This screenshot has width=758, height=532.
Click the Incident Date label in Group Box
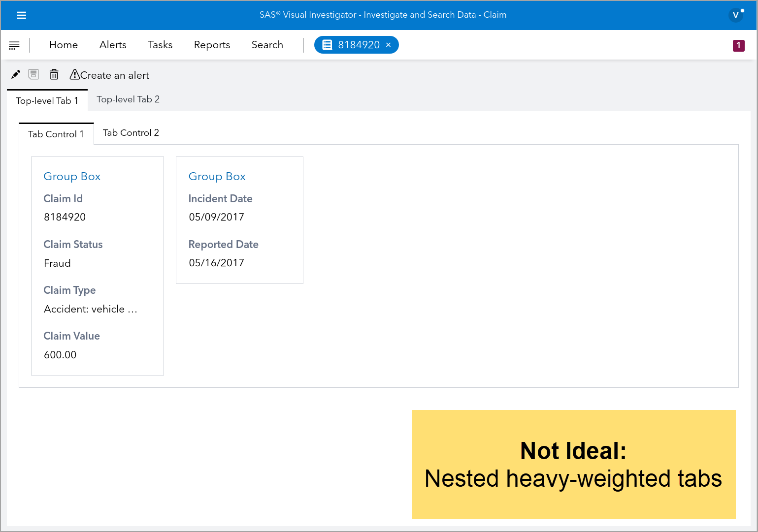[220, 198]
